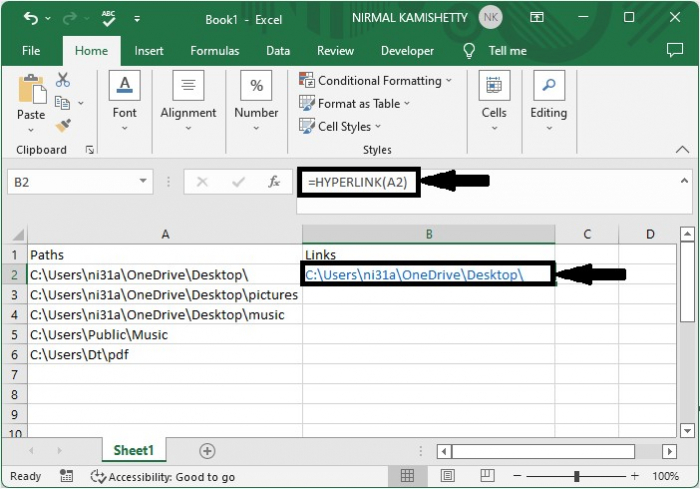
Task: Add a new sheet with plus button
Action: (207, 451)
